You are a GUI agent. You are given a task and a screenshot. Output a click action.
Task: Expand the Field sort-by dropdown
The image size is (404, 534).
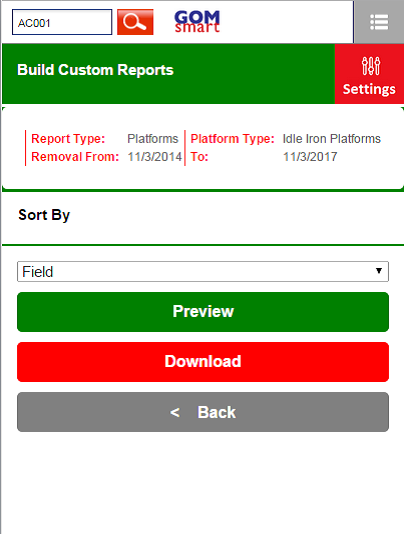(203, 271)
